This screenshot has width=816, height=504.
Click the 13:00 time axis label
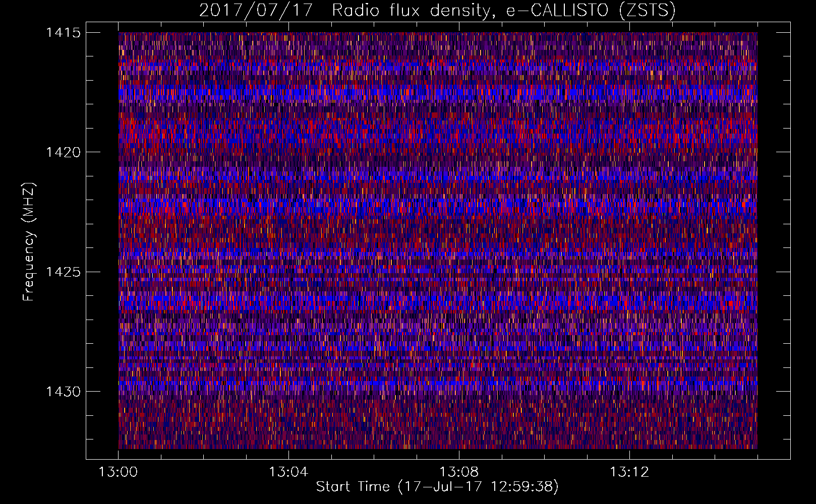point(118,472)
